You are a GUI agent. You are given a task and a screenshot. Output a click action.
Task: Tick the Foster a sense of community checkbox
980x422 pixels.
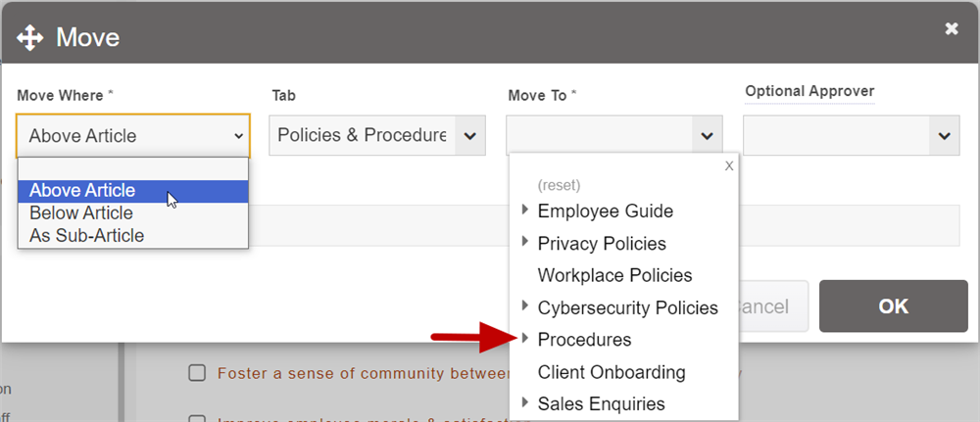pyautogui.click(x=197, y=372)
